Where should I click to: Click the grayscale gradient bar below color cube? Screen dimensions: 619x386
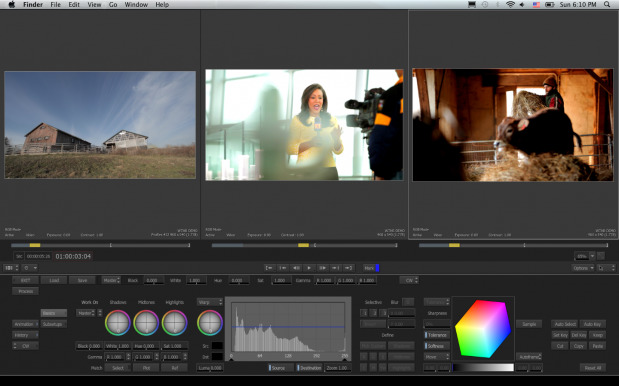click(x=483, y=367)
